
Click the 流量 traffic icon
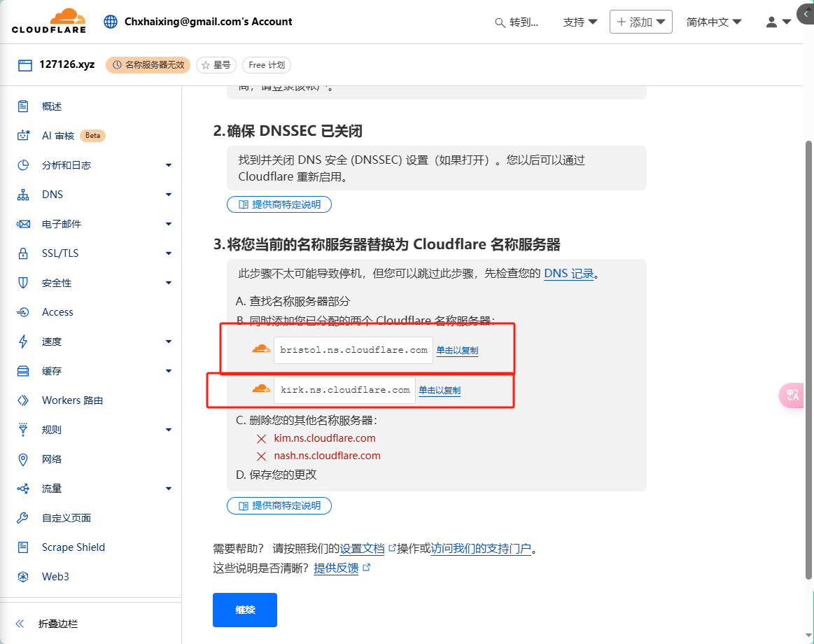click(23, 489)
